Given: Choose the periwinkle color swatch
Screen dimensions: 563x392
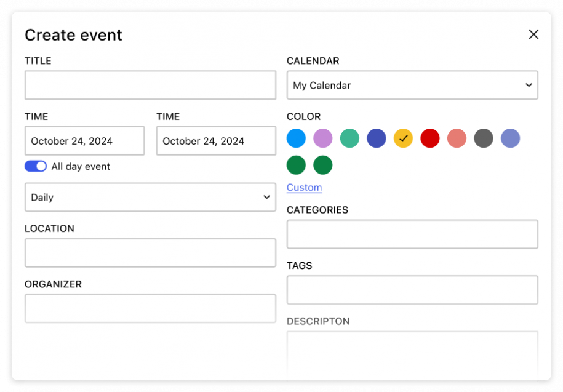Looking at the screenshot, I should [511, 138].
